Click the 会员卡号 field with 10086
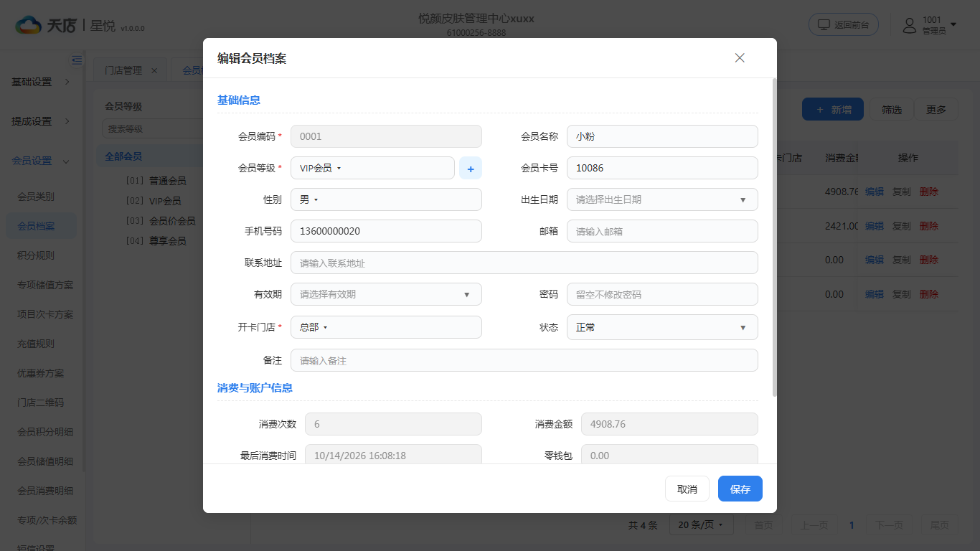 tap(662, 168)
